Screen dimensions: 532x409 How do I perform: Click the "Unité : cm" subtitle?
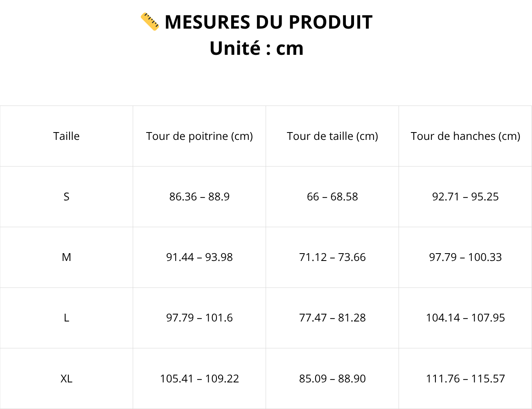point(257,48)
